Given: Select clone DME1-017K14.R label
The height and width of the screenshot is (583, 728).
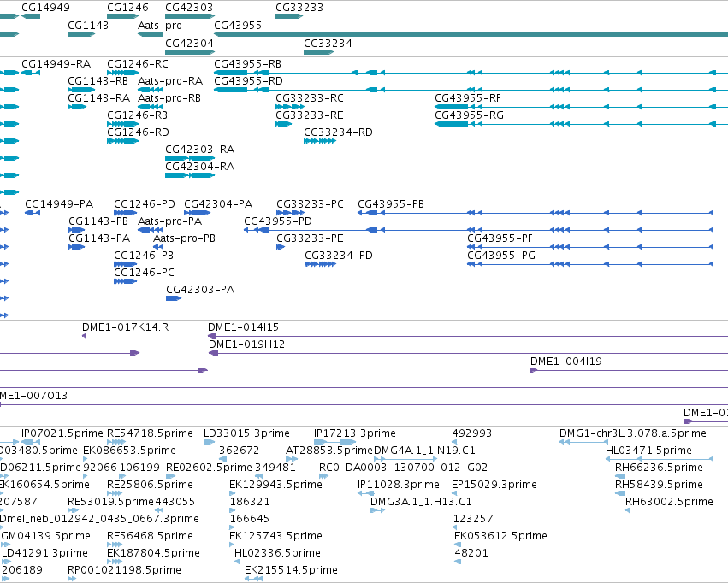Looking at the screenshot, I should pyautogui.click(x=126, y=327).
